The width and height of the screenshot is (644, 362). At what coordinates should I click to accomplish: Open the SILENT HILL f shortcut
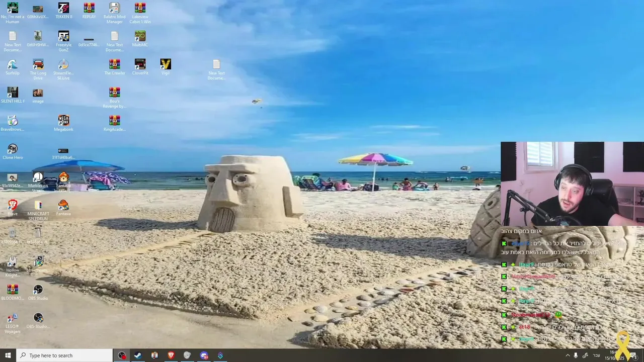coord(13,95)
